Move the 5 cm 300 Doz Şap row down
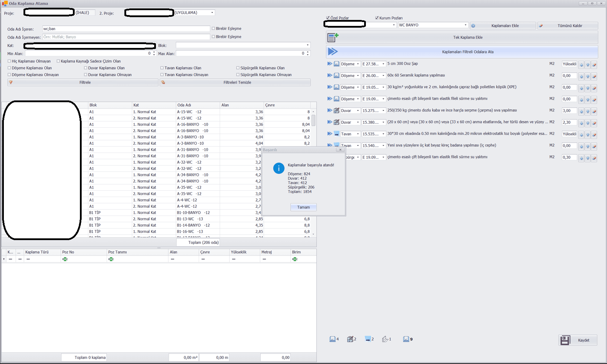The height and width of the screenshot is (364, 607). point(588,65)
